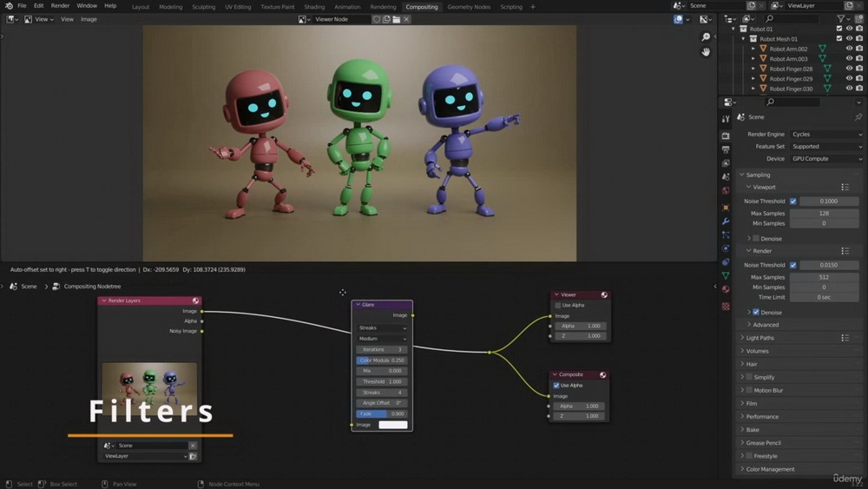Toggle Use Alpha on Viewer node
Image resolution: width=868 pixels, height=489 pixels.
(558, 305)
